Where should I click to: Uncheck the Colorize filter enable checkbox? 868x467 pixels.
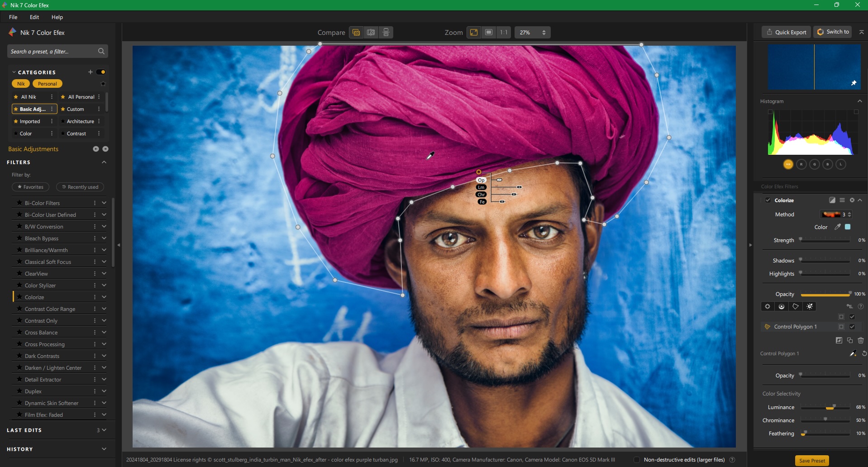(768, 200)
